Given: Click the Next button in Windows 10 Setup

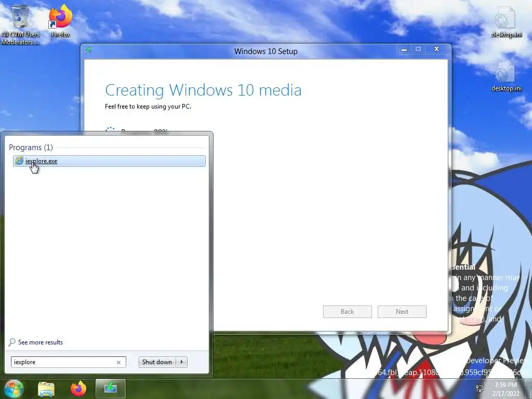Looking at the screenshot, I should tap(402, 312).
